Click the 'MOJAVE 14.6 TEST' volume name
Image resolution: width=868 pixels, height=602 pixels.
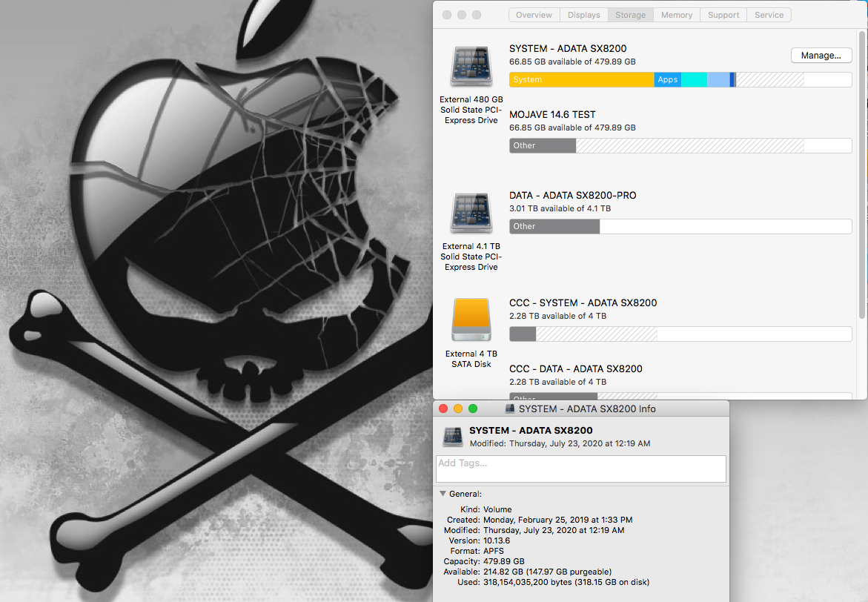(x=552, y=115)
